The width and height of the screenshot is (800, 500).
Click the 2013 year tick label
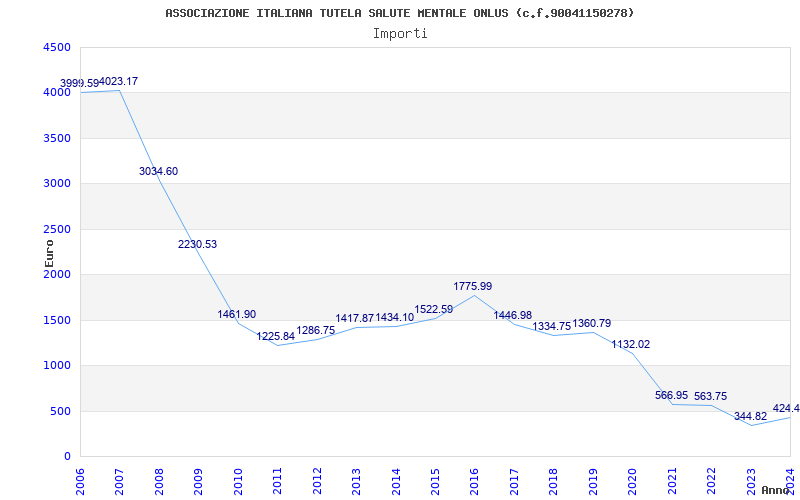pos(356,481)
